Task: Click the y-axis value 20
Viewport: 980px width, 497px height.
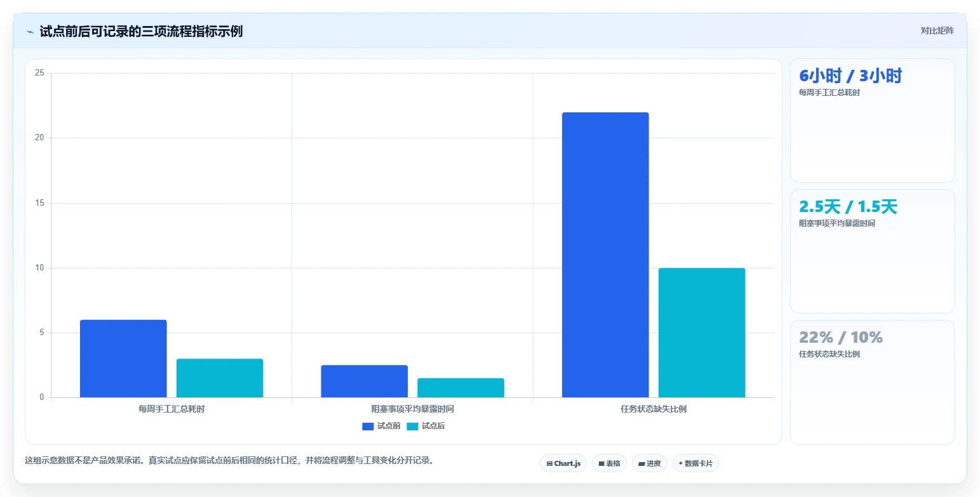Action: (x=39, y=138)
